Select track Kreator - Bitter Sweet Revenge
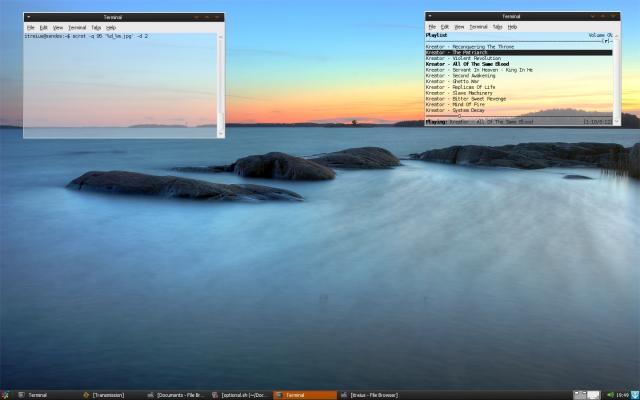Viewport: 640px width, 400px height. click(466, 99)
